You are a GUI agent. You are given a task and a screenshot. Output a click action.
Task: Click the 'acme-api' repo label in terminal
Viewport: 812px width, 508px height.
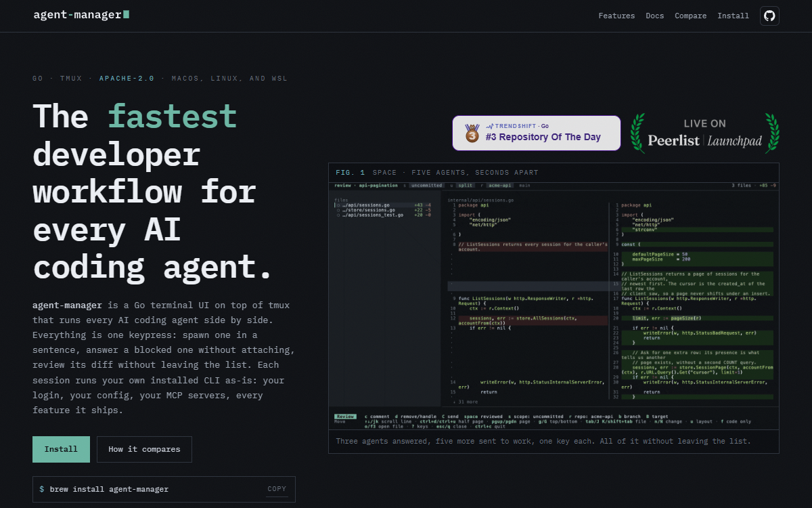pos(500,185)
